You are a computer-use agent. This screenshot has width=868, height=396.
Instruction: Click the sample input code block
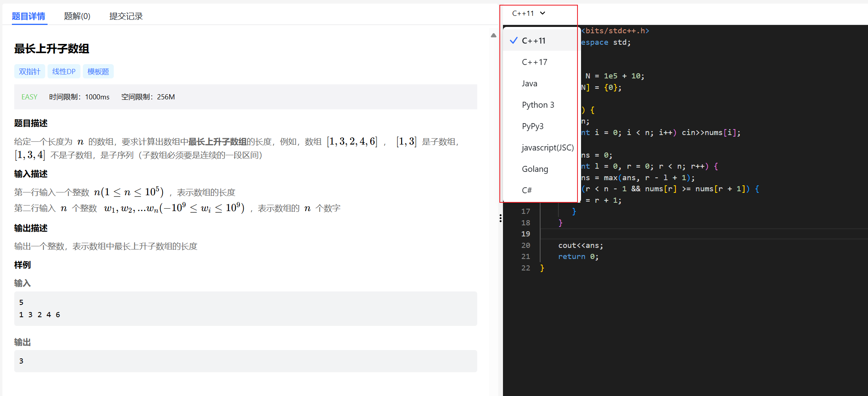click(x=245, y=308)
